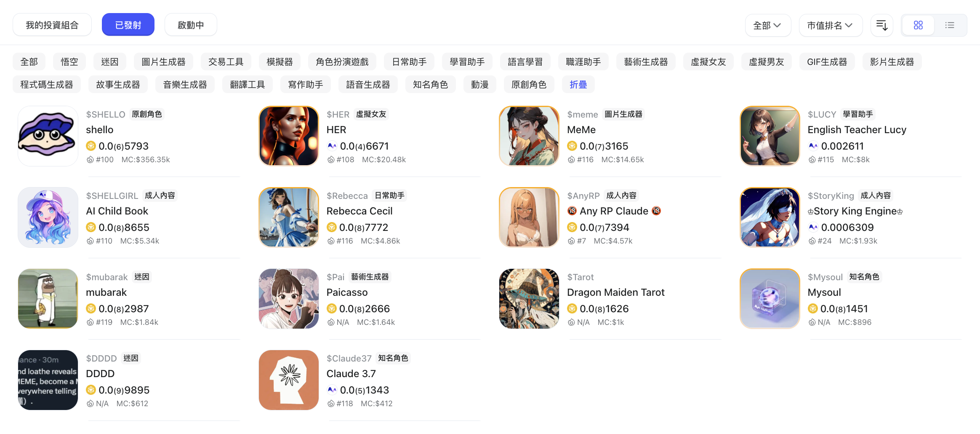Image resolution: width=980 pixels, height=434 pixels.
Task: Click the mubarak meme avatar
Action: 48,299
